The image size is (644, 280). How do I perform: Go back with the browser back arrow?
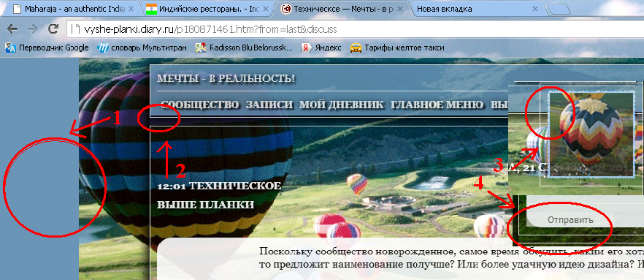12,29
